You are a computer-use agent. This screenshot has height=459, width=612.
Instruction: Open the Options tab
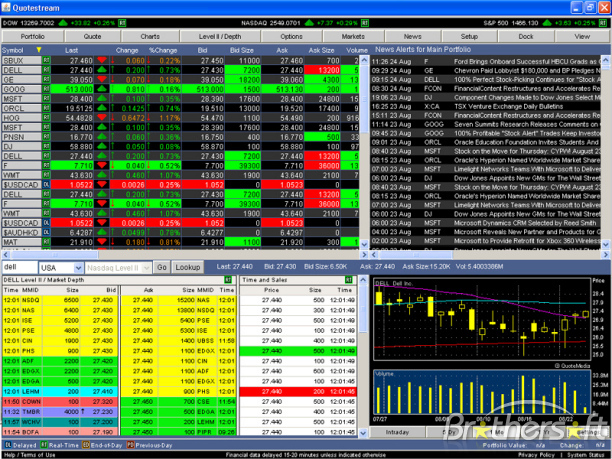point(291,35)
